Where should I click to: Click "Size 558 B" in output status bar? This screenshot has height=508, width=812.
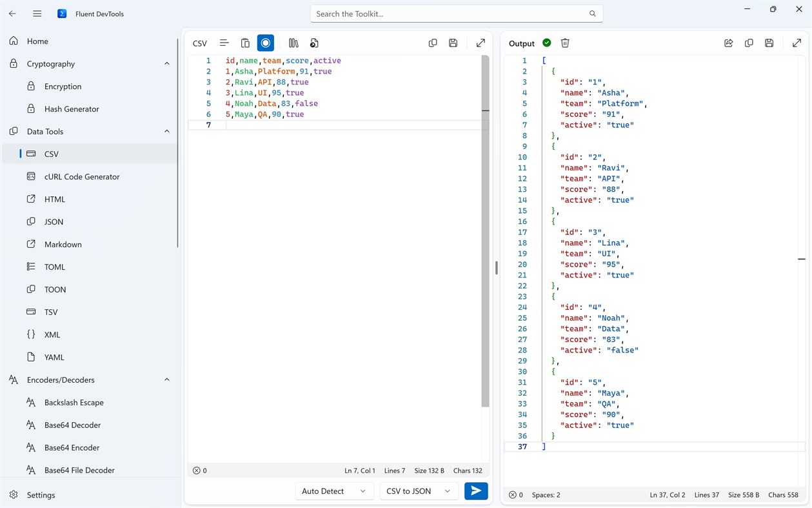pos(744,495)
